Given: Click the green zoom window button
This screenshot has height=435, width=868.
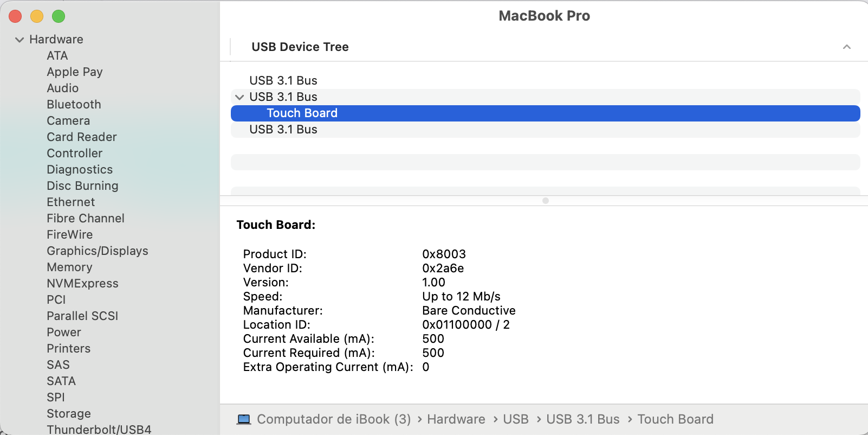Looking at the screenshot, I should 59,17.
